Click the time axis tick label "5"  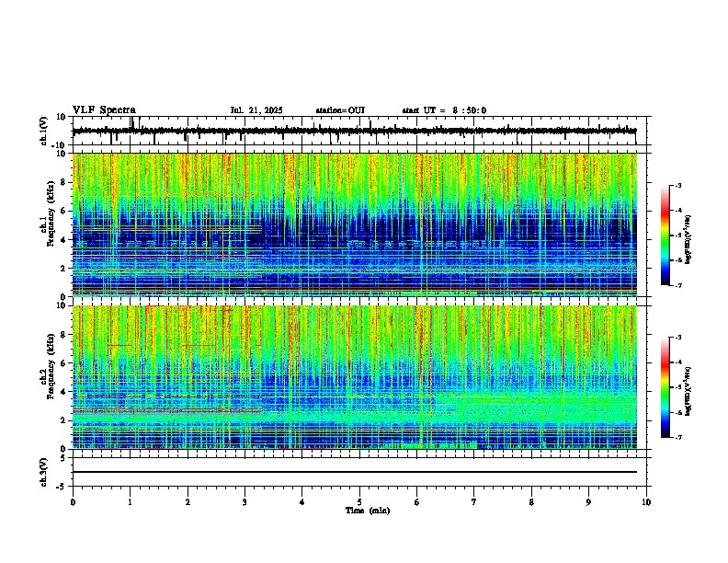coord(359,502)
